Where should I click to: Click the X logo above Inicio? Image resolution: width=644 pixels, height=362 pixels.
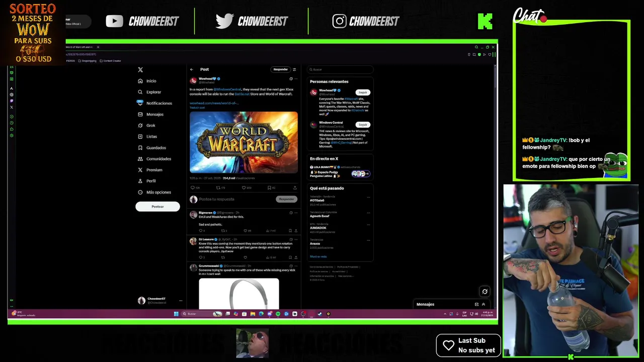[x=140, y=70]
